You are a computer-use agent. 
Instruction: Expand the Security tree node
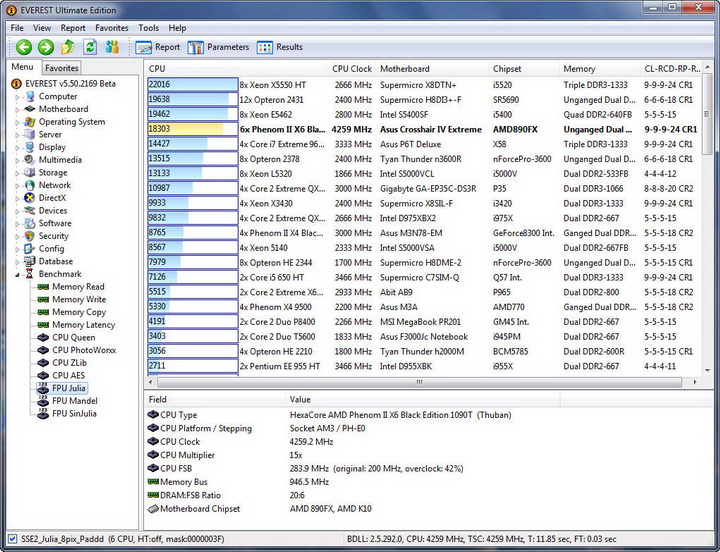[x=17, y=237]
